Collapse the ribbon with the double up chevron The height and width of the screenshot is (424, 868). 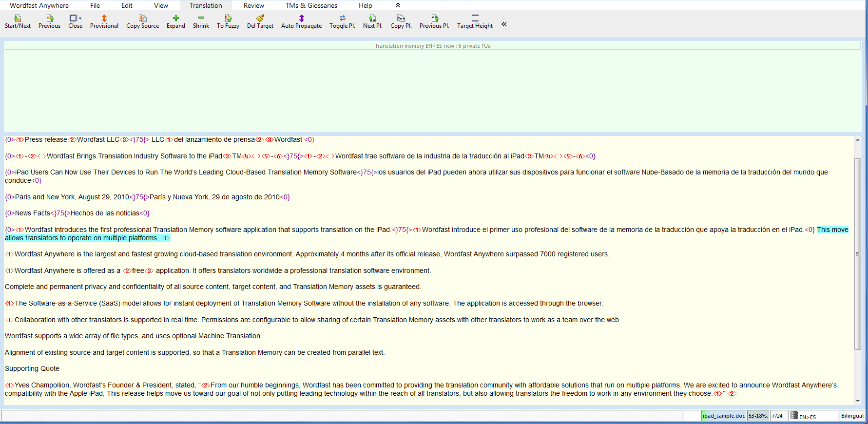tap(398, 5)
